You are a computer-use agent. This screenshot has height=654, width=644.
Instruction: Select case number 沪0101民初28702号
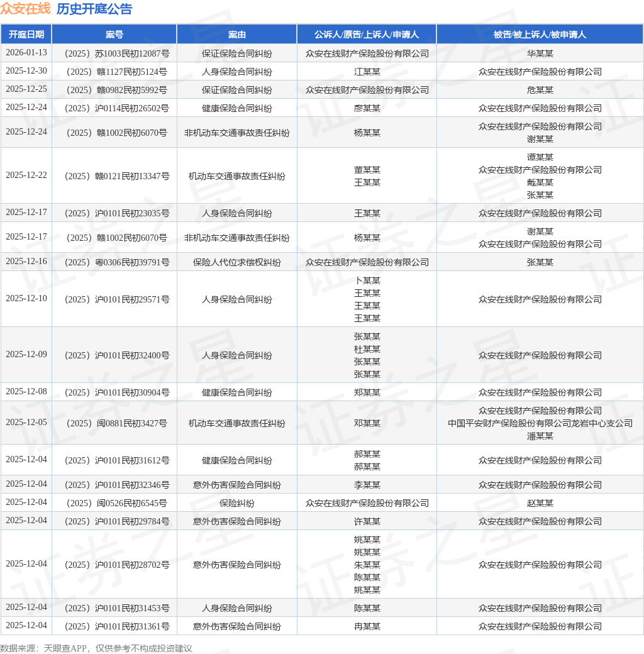pos(117,565)
